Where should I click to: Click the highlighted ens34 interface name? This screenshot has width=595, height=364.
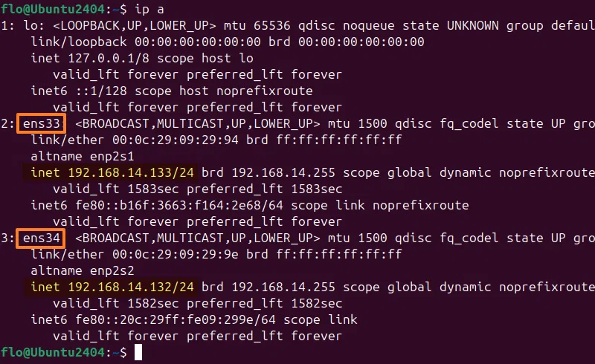click(x=44, y=238)
